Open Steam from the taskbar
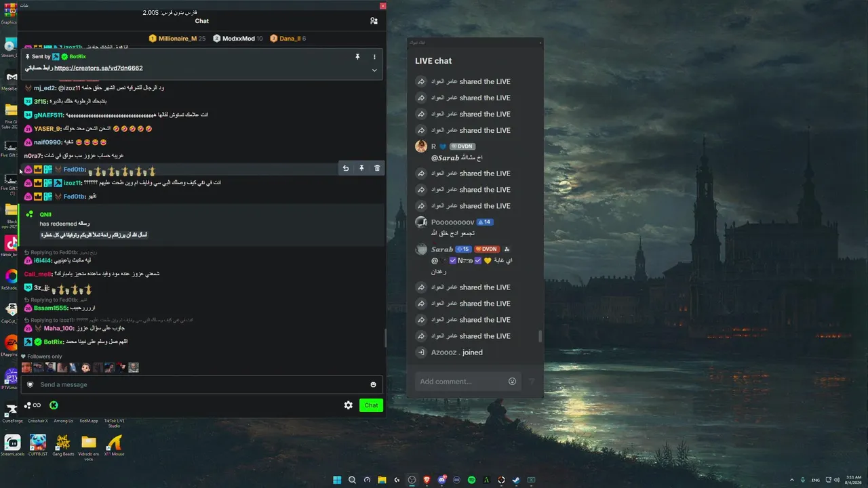 [516, 480]
